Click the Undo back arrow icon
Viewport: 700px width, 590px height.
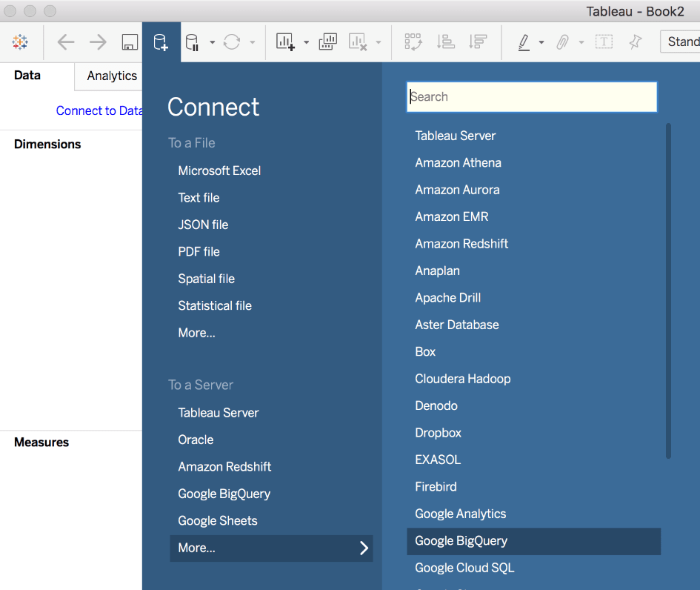pyautogui.click(x=66, y=42)
